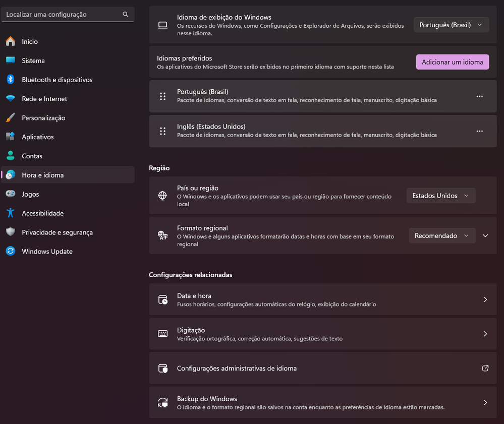Click the Jogos gamepad icon
This screenshot has width=504, height=424.
(x=10, y=194)
